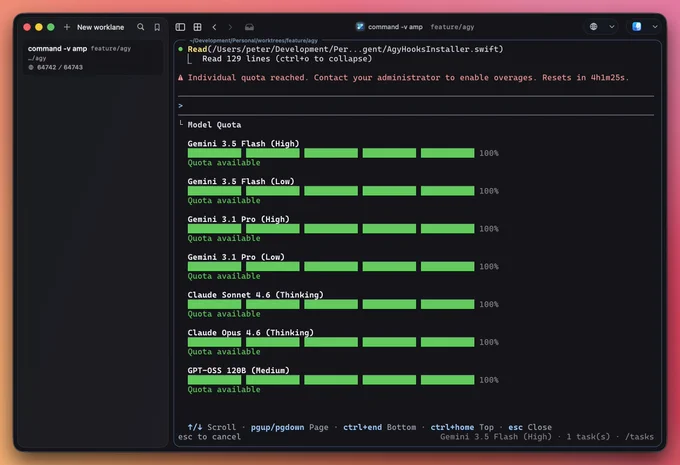The width and height of the screenshot is (680, 465).
Task: Click the Model Quota heading
Action: 214,125
